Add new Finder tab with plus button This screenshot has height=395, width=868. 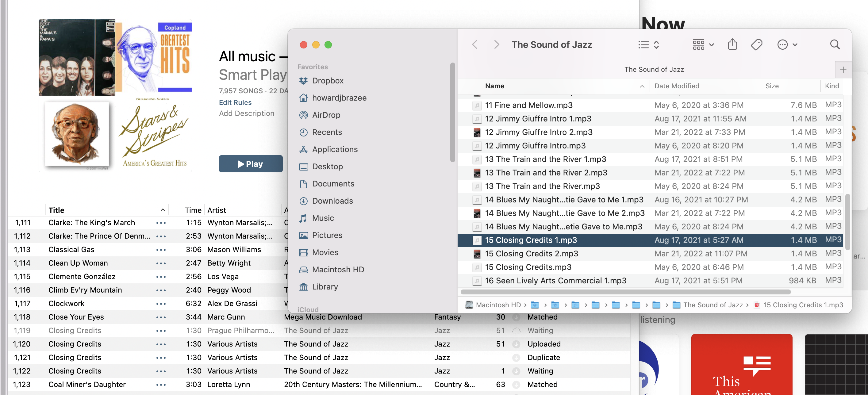point(843,70)
